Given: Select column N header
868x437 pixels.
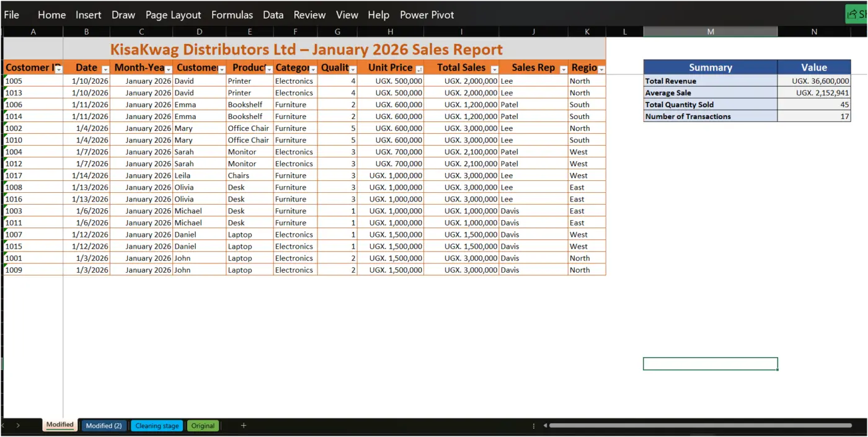Looking at the screenshot, I should click(x=814, y=32).
